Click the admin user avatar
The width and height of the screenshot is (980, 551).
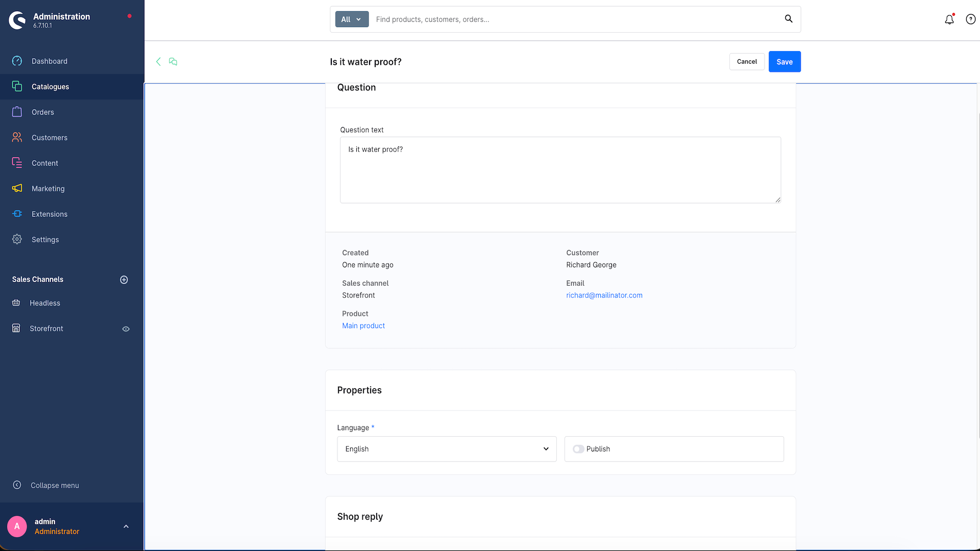[17, 526]
